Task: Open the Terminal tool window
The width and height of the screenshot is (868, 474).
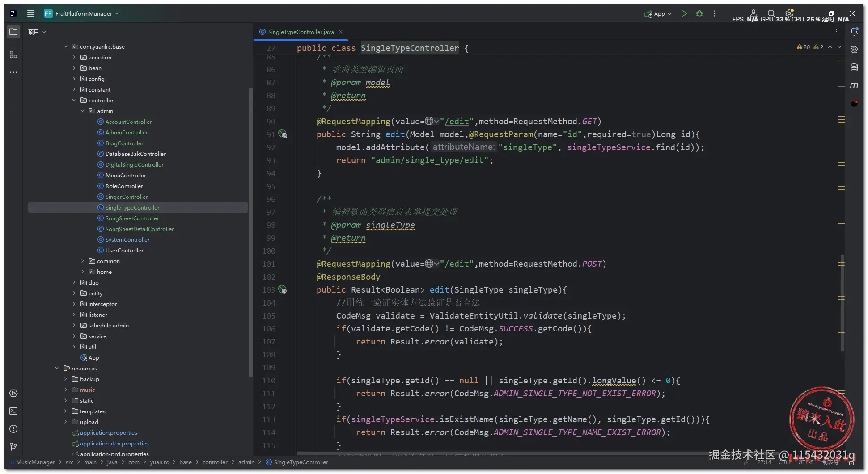Action: 13,411
